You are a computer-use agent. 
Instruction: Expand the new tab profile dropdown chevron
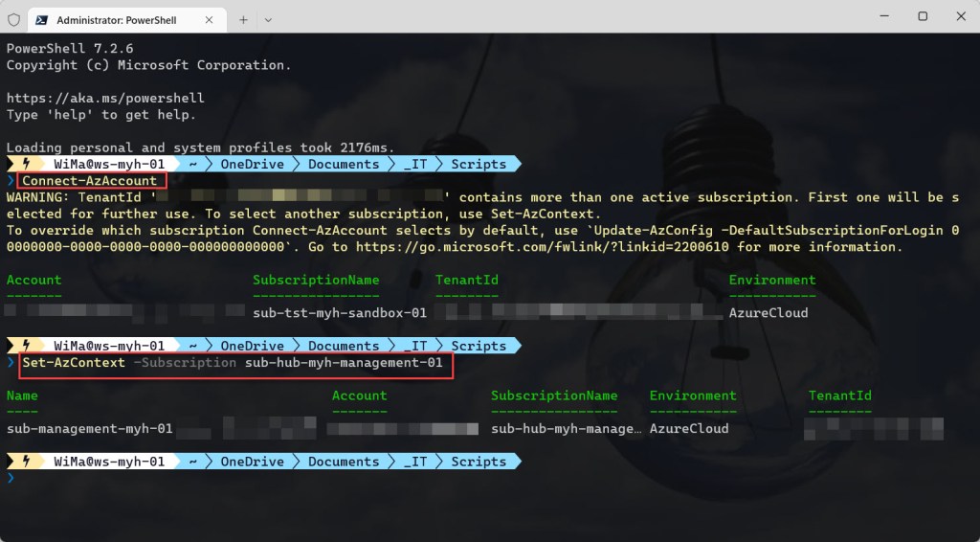(x=268, y=18)
